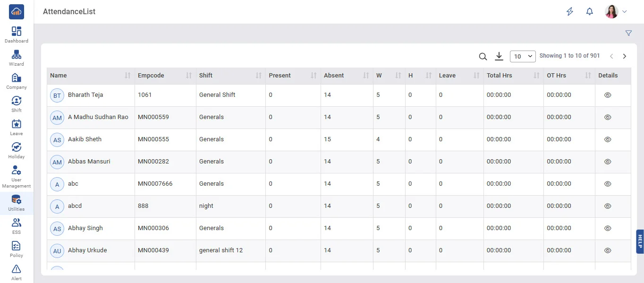Sort by the Absent column

(366, 76)
